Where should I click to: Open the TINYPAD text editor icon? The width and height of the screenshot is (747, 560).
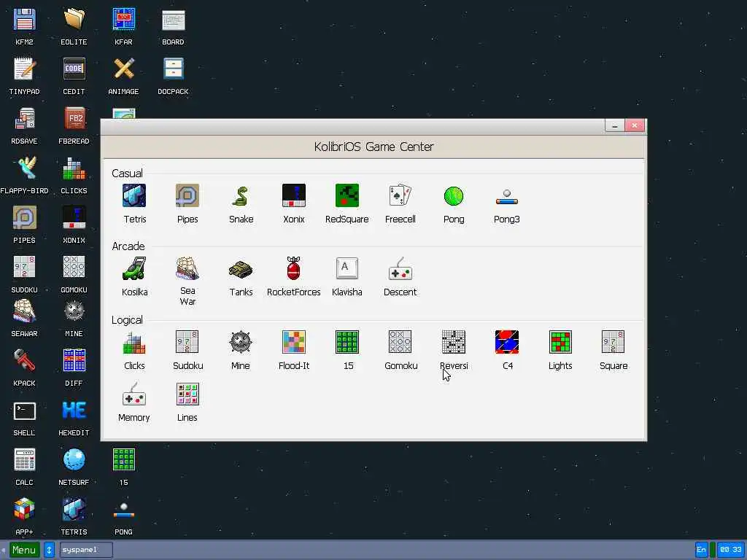pos(24,69)
